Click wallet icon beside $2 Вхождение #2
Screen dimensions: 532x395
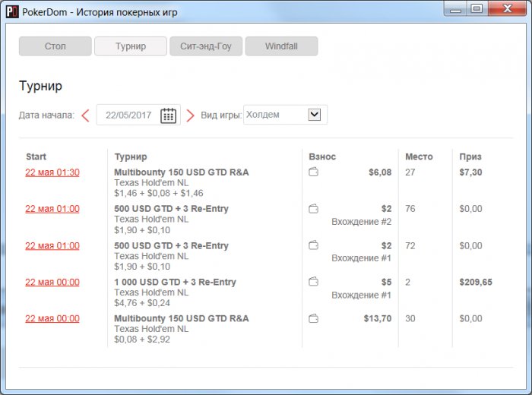click(313, 209)
